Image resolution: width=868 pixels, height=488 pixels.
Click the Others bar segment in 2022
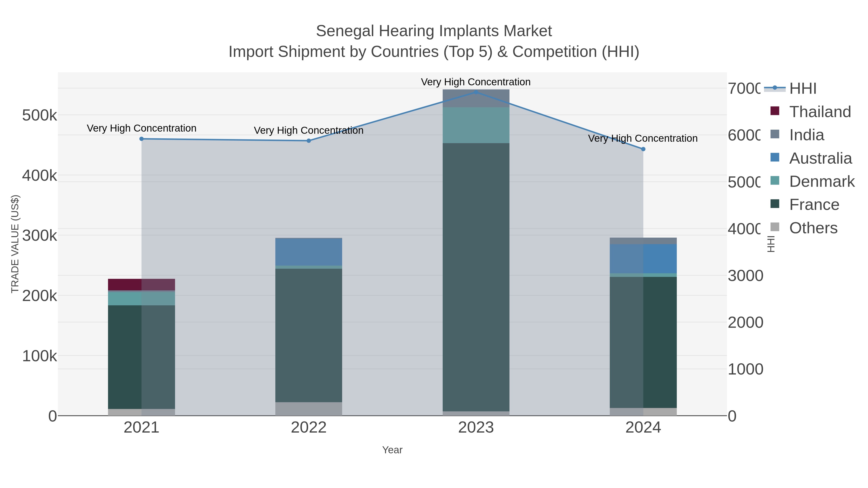click(309, 409)
